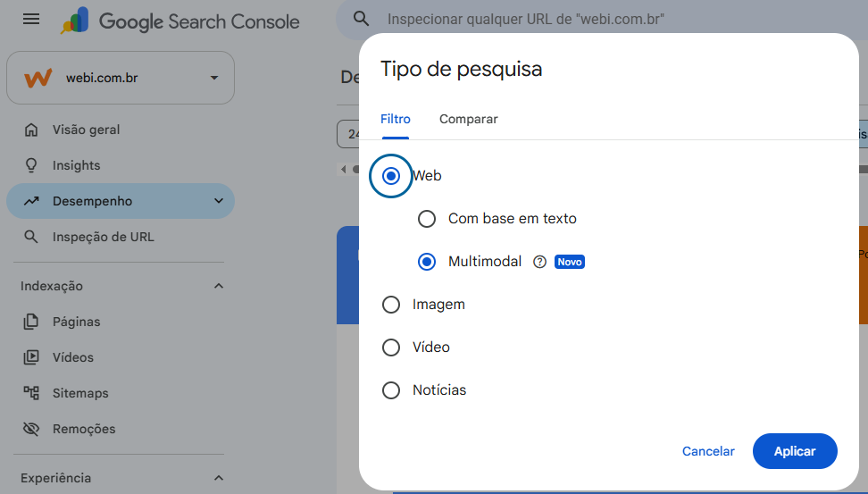The width and height of the screenshot is (868, 494).
Task: Click the Insights lightbulb icon
Action: [x=31, y=165]
